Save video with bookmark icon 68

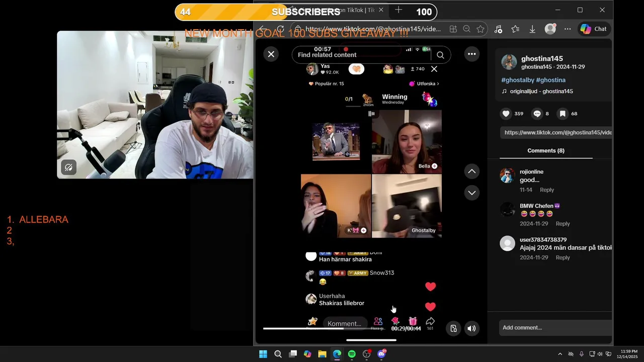[x=562, y=114]
